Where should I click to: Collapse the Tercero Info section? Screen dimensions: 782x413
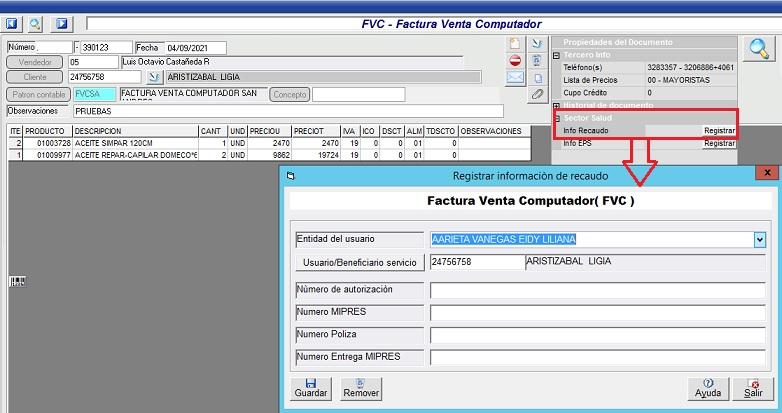click(x=557, y=55)
